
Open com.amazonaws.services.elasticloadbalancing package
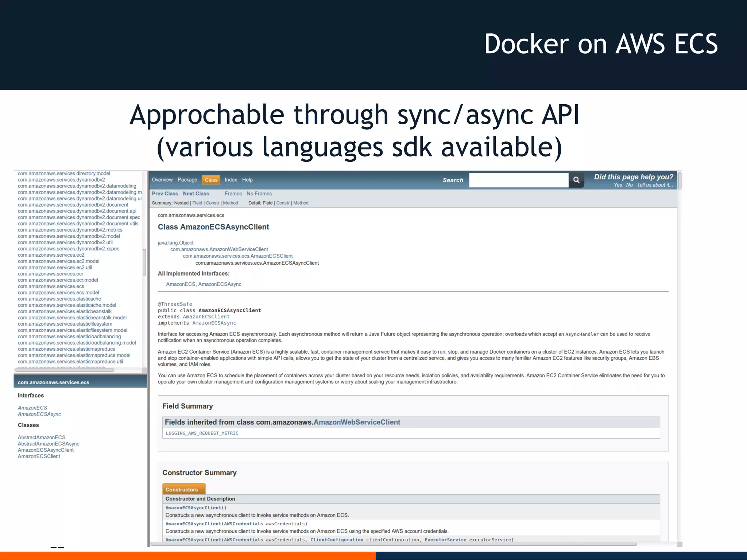[69, 337]
